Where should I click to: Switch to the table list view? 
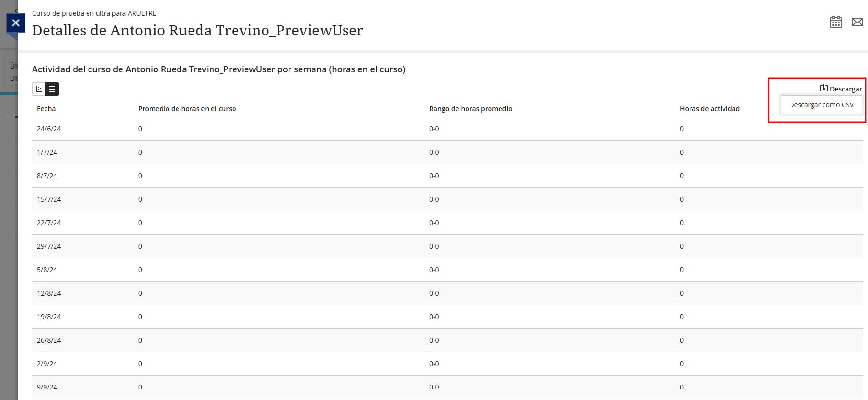pyautogui.click(x=52, y=89)
